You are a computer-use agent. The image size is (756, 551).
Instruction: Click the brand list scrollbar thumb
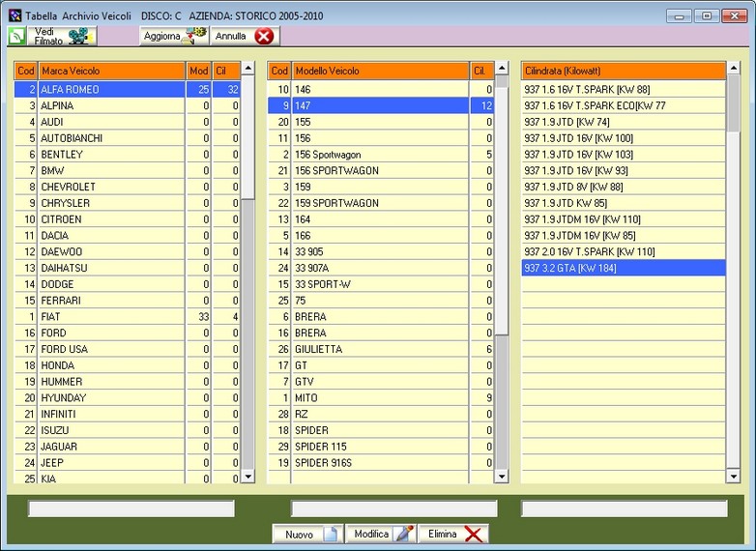pyautogui.click(x=247, y=136)
